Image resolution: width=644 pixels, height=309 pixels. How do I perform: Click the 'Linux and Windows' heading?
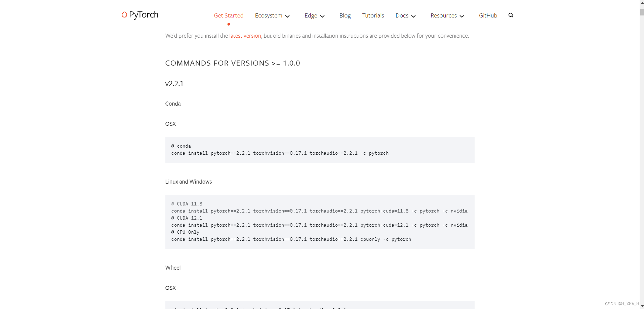(189, 182)
